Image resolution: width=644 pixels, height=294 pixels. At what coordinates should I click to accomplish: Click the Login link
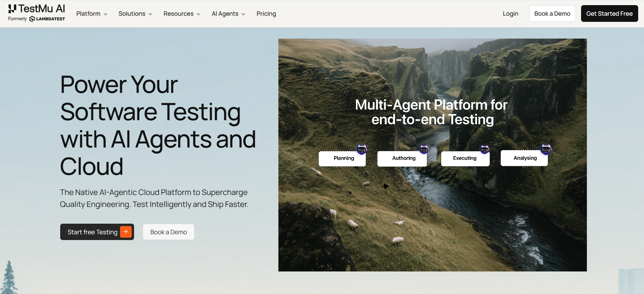click(510, 14)
